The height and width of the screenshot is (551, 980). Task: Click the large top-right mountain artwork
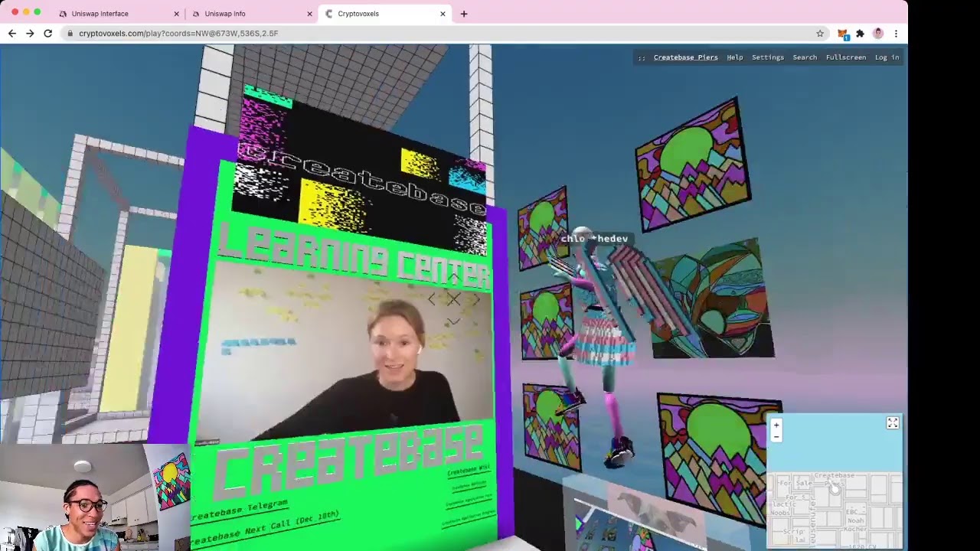pos(693,165)
